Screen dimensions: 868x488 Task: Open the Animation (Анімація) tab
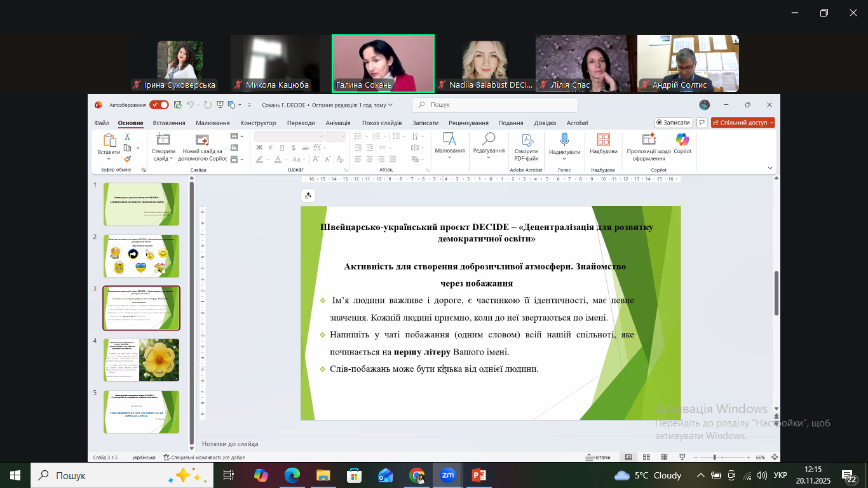tap(337, 123)
